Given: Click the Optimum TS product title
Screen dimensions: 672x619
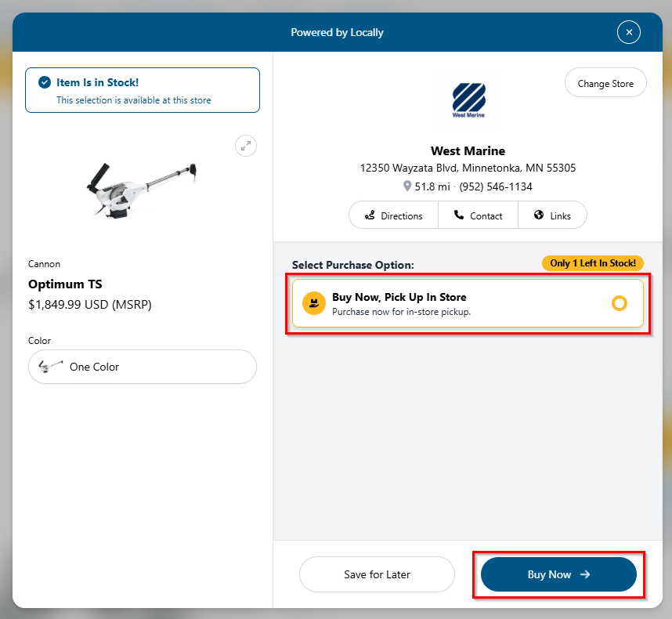Looking at the screenshot, I should [x=65, y=284].
